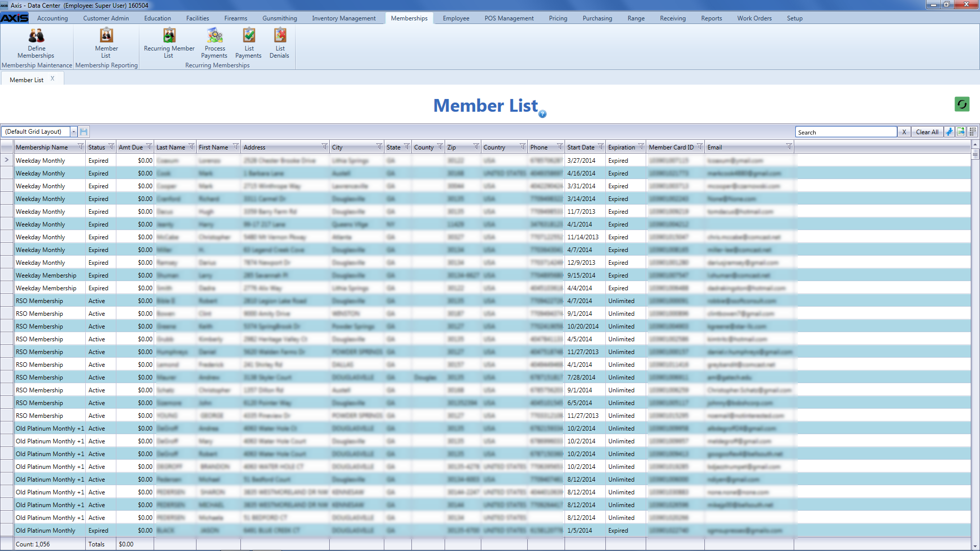Viewport: 980px width, 551px height.
Task: Open the column chooser icon
Action: pos(972,132)
